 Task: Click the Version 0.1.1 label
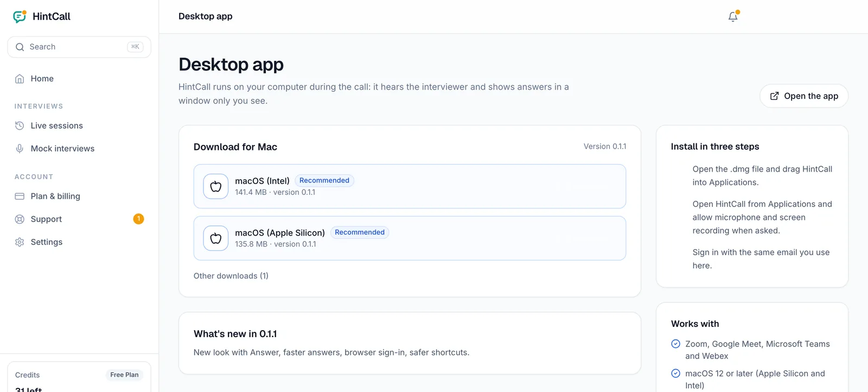click(x=605, y=147)
